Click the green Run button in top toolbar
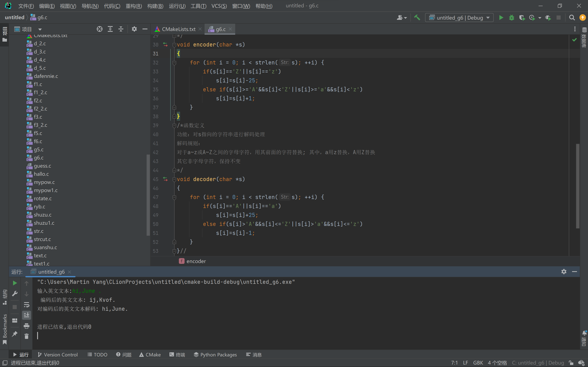588x367 pixels. 501,18
